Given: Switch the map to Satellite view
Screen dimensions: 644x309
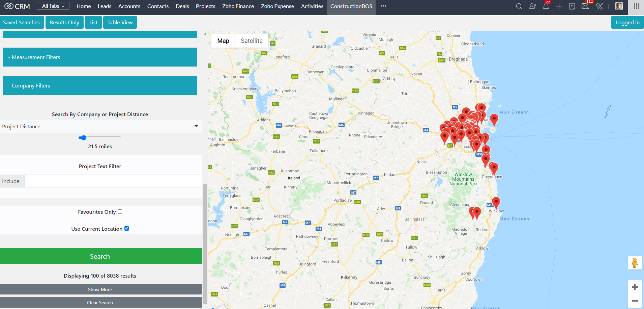Looking at the screenshot, I should click(252, 41).
